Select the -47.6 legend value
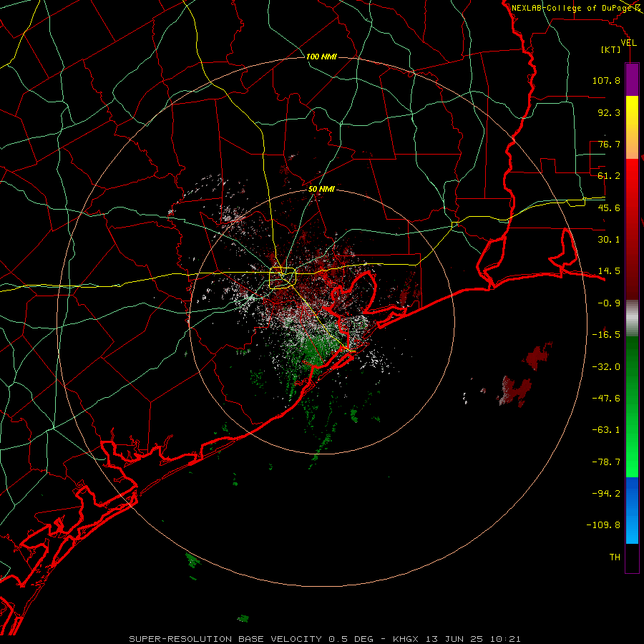Image resolution: width=644 pixels, height=644 pixels. (606, 399)
